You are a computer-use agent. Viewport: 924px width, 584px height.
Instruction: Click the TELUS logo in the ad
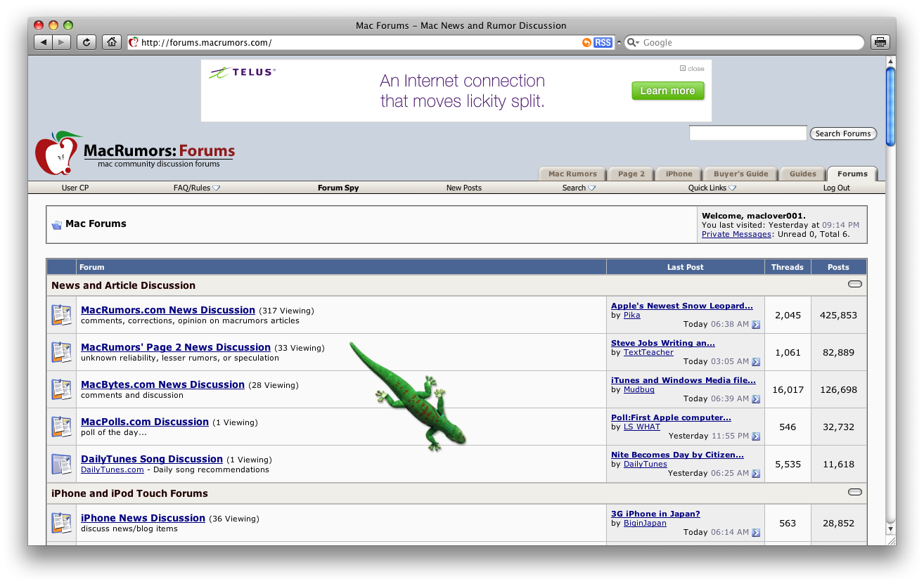[x=243, y=72]
